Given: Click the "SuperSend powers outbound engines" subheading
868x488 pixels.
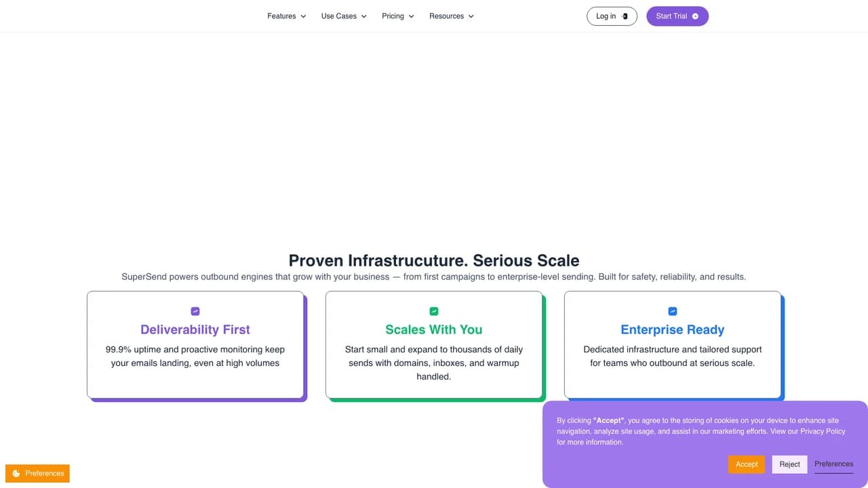Looking at the screenshot, I should pyautogui.click(x=434, y=277).
